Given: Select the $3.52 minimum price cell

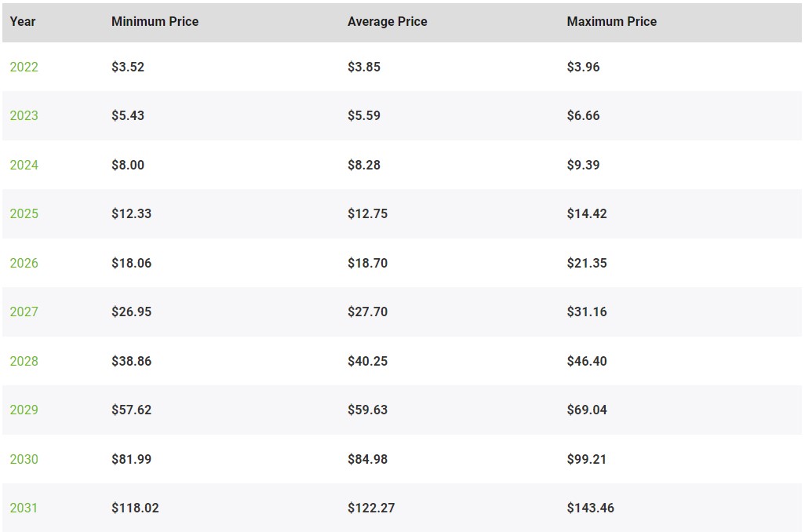Looking at the screenshot, I should coord(128,67).
